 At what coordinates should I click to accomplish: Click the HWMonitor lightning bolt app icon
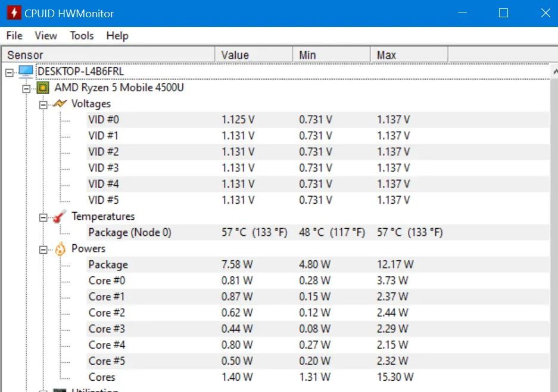pyautogui.click(x=14, y=13)
